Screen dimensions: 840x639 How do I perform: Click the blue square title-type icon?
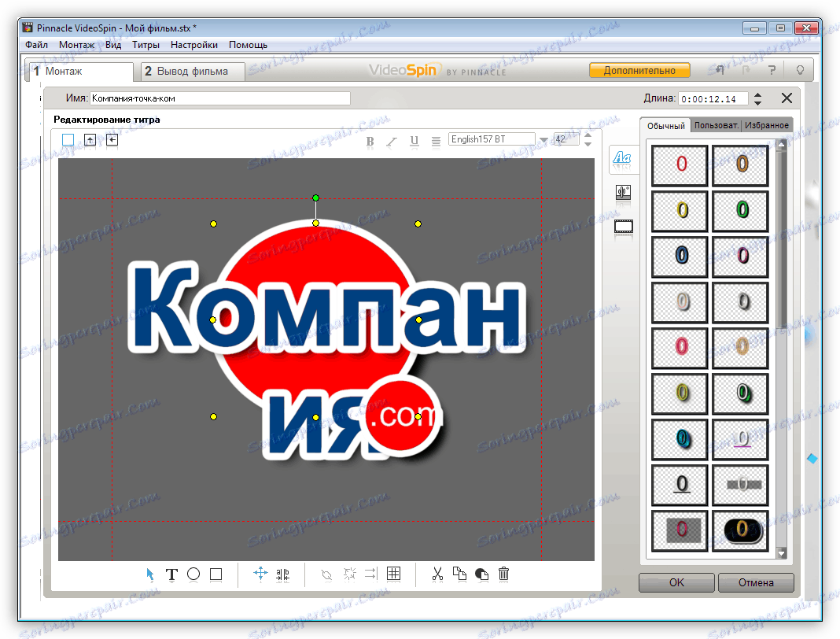(68, 140)
